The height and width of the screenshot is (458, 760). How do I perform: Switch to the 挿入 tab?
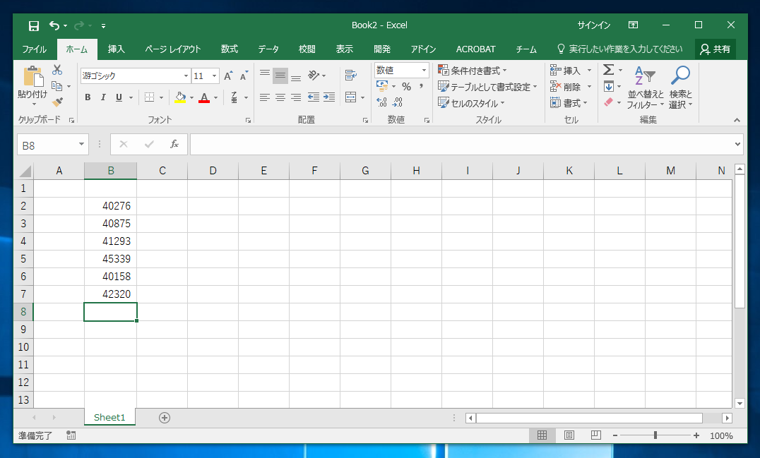click(x=116, y=49)
